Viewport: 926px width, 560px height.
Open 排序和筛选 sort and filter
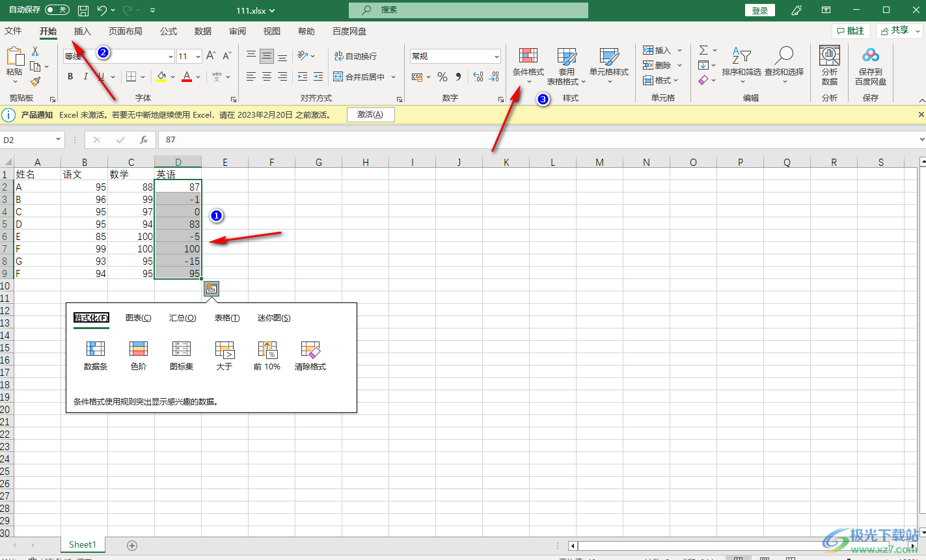point(741,66)
